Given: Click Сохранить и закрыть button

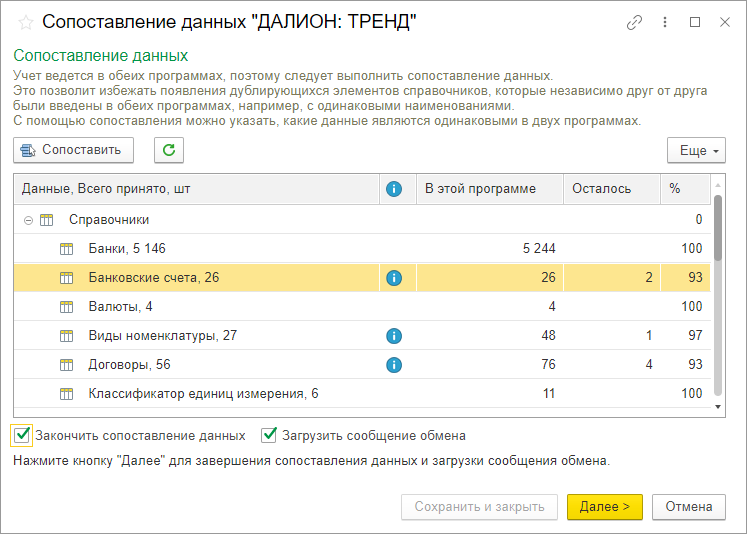Looking at the screenshot, I should [479, 506].
